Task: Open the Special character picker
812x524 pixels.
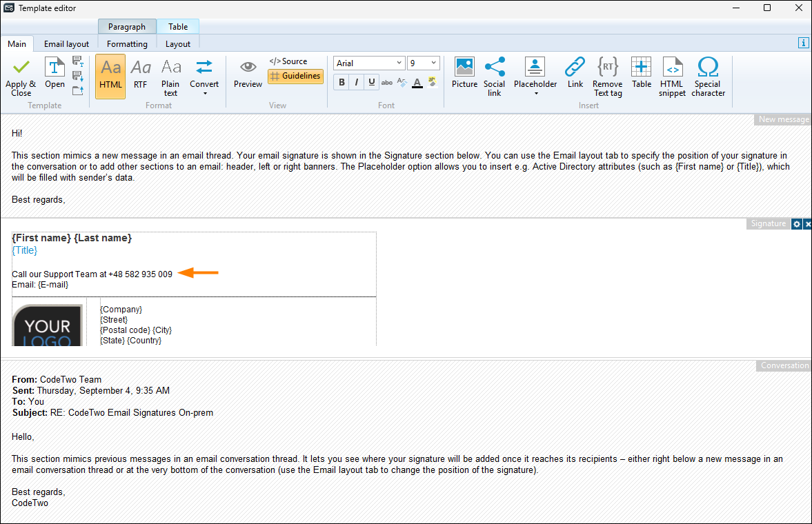Action: [x=708, y=76]
